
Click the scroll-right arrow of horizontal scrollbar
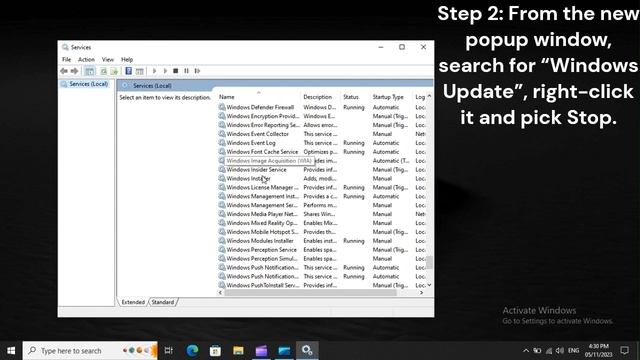(421, 293)
